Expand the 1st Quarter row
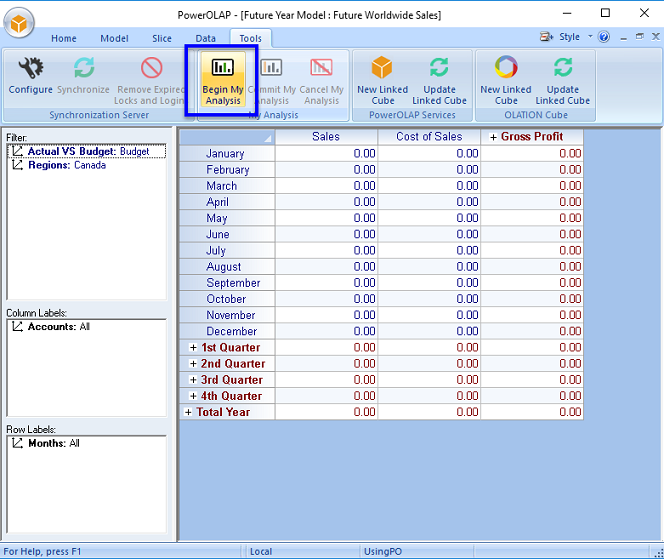664x559 pixels. click(193, 348)
